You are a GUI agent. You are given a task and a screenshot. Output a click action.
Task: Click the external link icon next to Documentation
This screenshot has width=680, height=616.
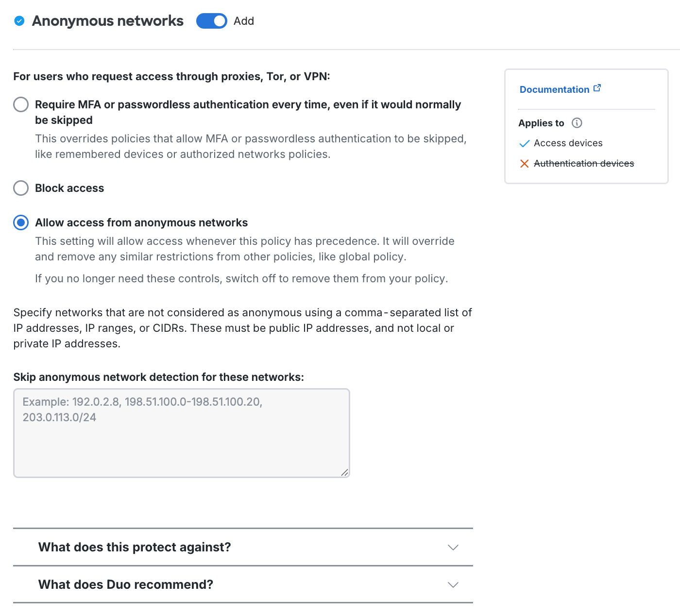click(597, 87)
